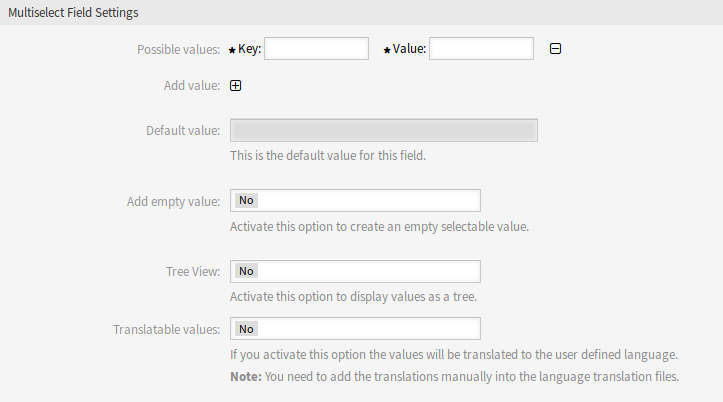
Task: Click text about values translated to user language
Action: [x=454, y=355]
